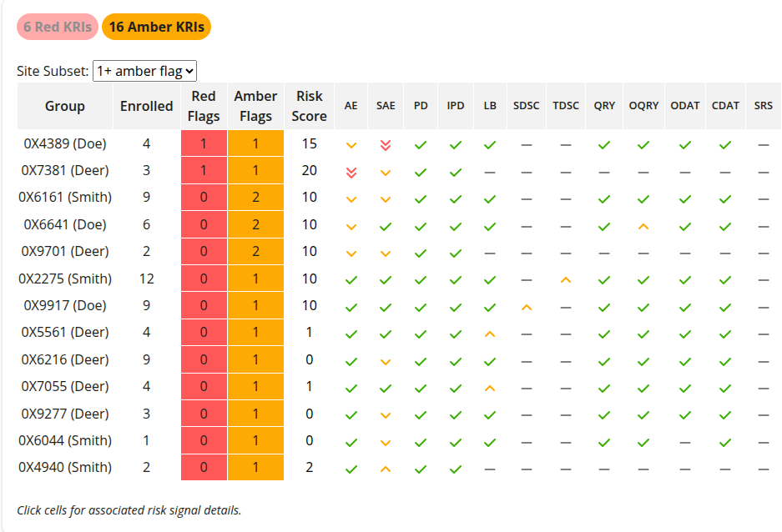This screenshot has height=532, width=782.
Task: Click the Group column header
Action: [x=65, y=106]
